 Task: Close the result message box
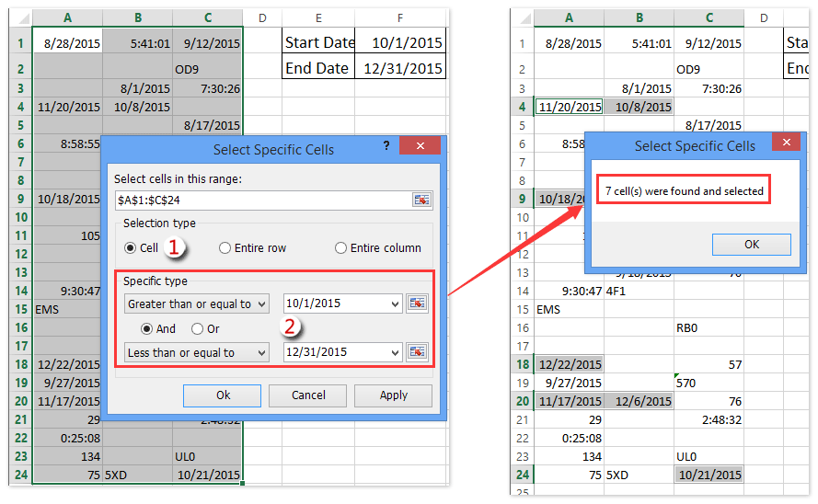tap(785, 143)
